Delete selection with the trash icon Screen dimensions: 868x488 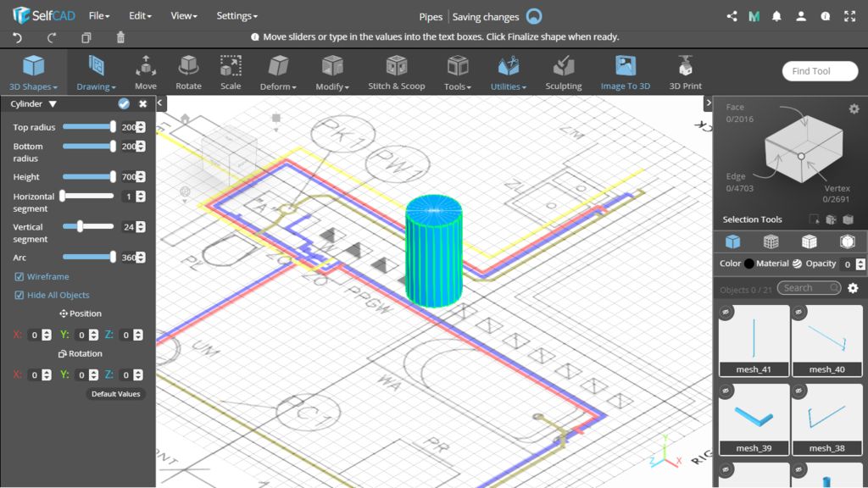coord(120,37)
